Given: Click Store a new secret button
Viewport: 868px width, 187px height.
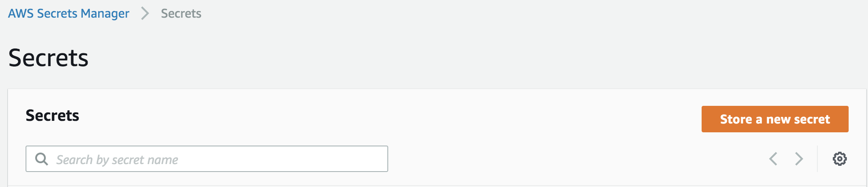Looking at the screenshot, I should (x=775, y=119).
